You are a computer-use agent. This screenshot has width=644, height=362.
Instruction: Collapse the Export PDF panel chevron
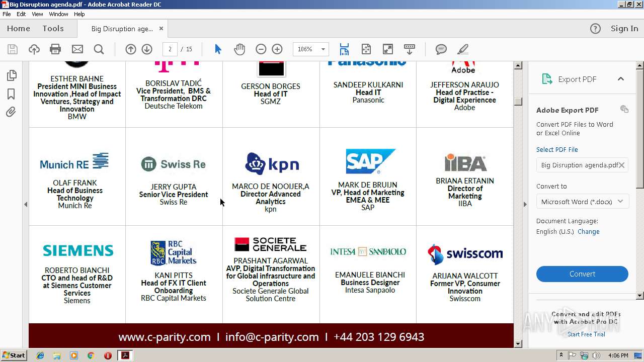(621, 79)
